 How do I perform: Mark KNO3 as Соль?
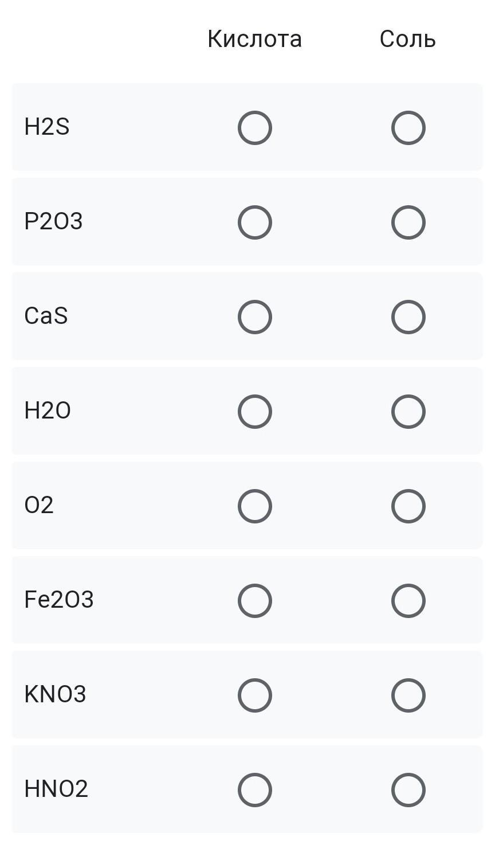408,695
